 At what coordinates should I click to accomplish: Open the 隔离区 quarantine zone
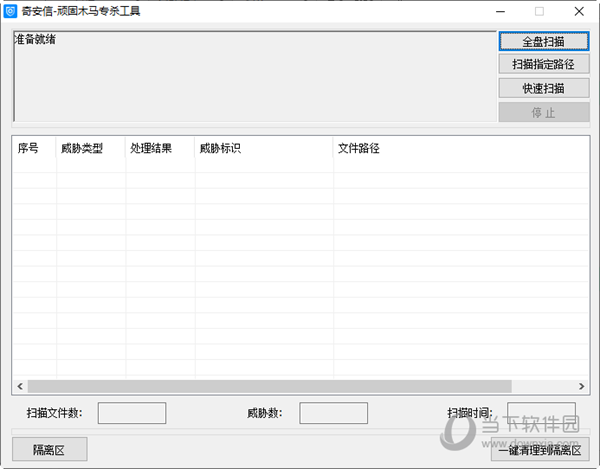pos(49,449)
